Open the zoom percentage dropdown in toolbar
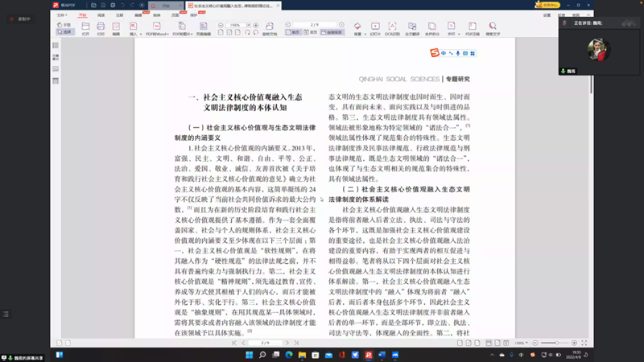This screenshot has height=362, width=644. (237, 25)
